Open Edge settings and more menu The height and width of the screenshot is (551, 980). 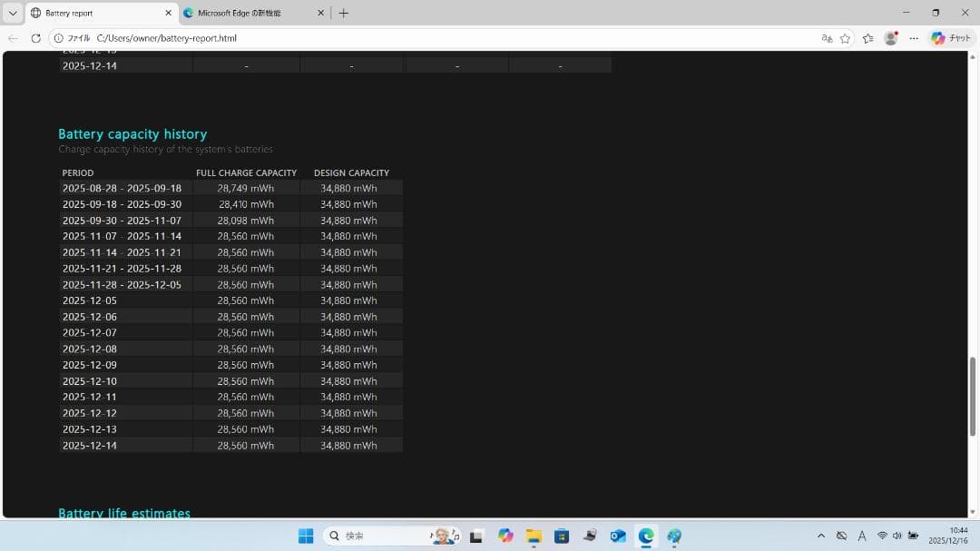pyautogui.click(x=914, y=38)
